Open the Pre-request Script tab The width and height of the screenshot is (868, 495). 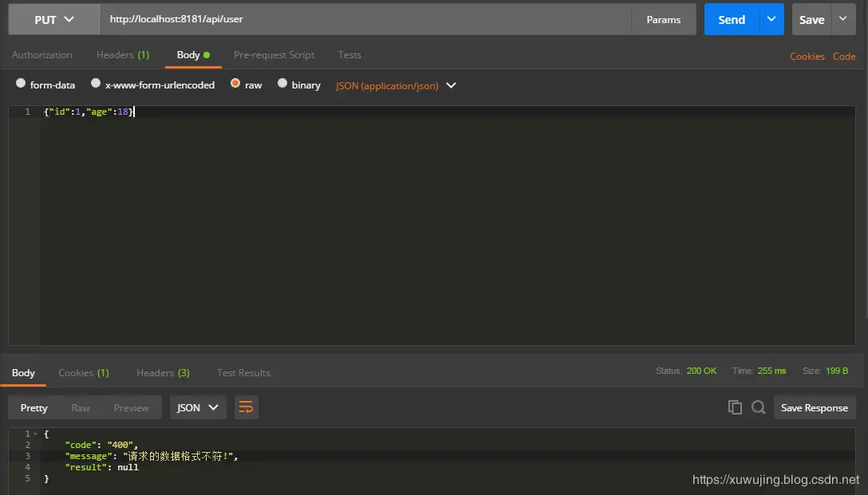274,55
